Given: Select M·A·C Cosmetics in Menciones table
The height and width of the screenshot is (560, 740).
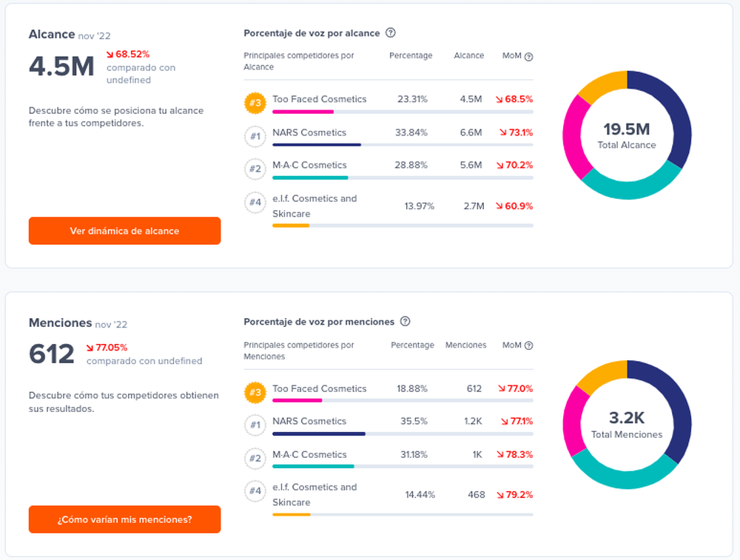Looking at the screenshot, I should 309,455.
